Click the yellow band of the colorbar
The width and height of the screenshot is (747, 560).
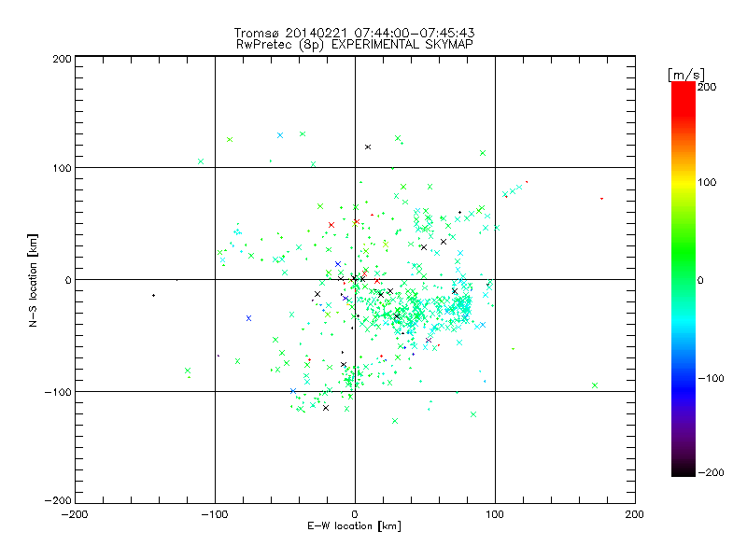point(684,182)
